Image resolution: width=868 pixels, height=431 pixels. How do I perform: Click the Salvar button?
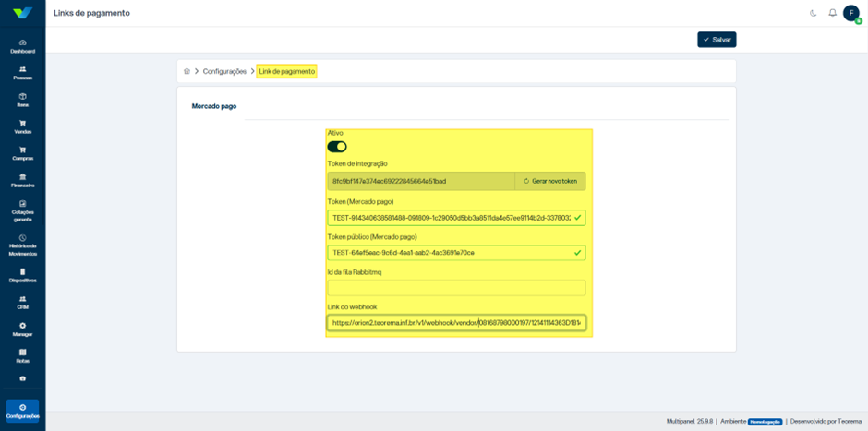pos(717,40)
